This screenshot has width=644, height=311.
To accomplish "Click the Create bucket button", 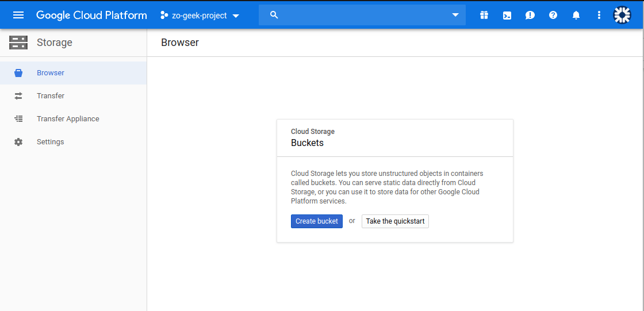I will tap(317, 221).
